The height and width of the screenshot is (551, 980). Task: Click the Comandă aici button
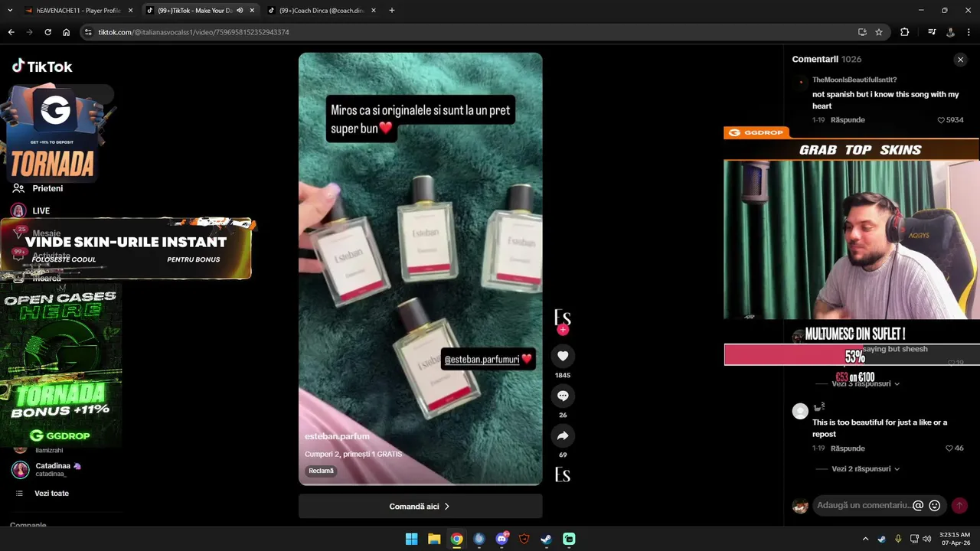(x=420, y=507)
